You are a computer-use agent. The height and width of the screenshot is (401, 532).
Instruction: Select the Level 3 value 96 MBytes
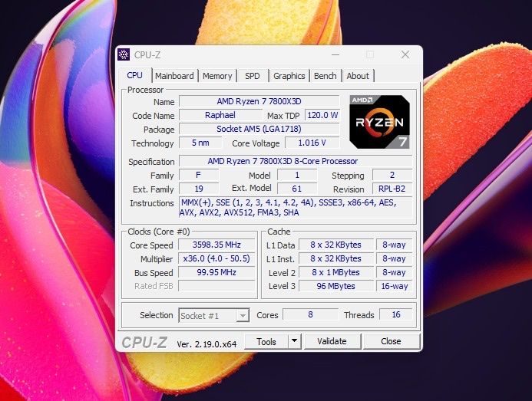(336, 286)
